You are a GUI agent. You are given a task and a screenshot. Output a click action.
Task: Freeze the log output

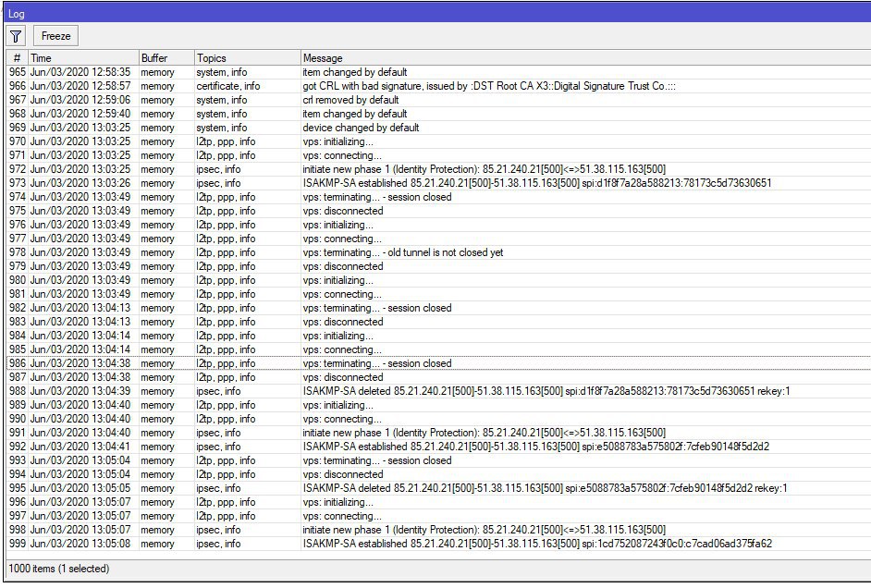click(x=56, y=36)
